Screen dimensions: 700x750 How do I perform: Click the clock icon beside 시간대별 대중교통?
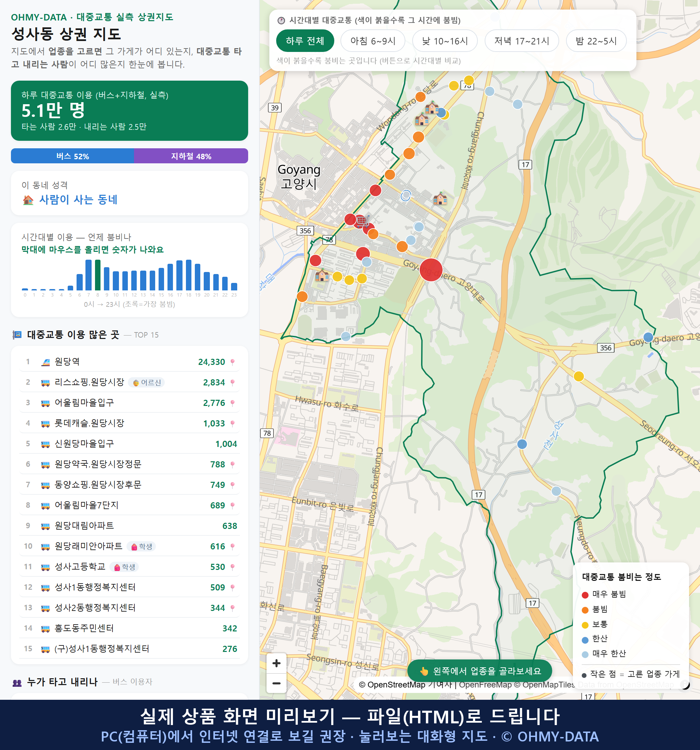281,21
